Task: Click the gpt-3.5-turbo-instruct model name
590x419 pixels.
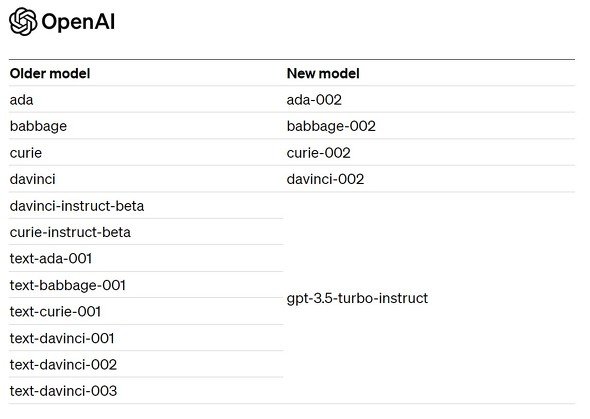Action: coord(357,299)
